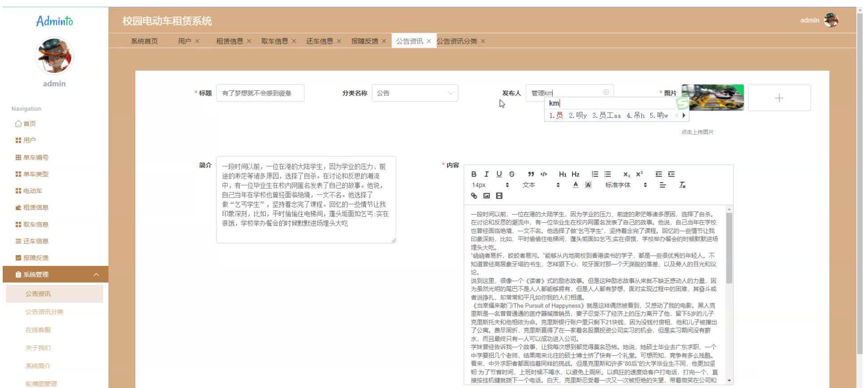Close the 用户 tab
This screenshot has height=388, width=868.
point(197,41)
